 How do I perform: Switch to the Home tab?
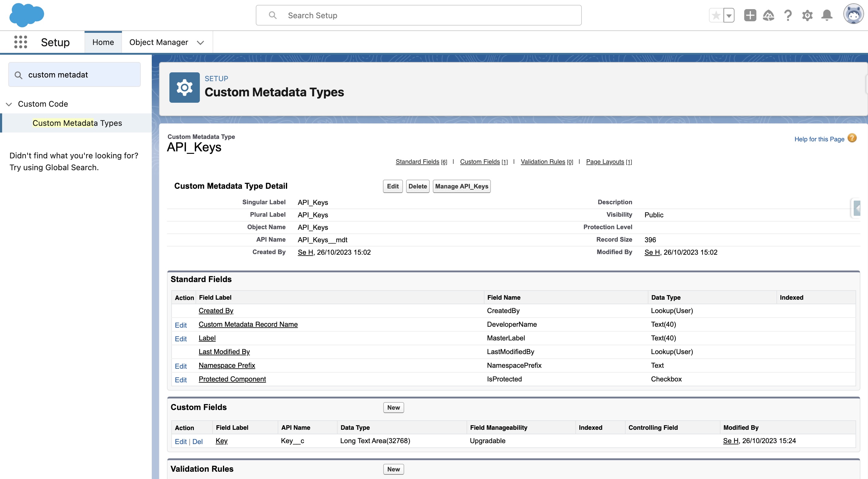pyautogui.click(x=103, y=42)
